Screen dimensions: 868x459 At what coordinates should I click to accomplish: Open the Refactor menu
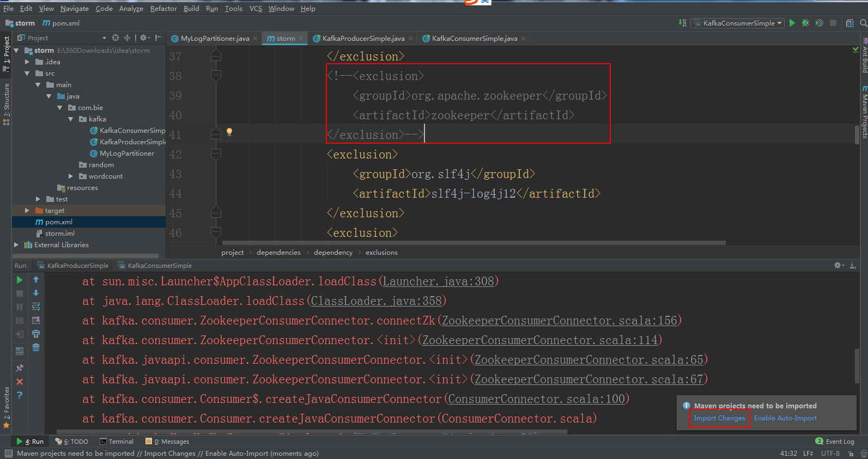click(163, 8)
